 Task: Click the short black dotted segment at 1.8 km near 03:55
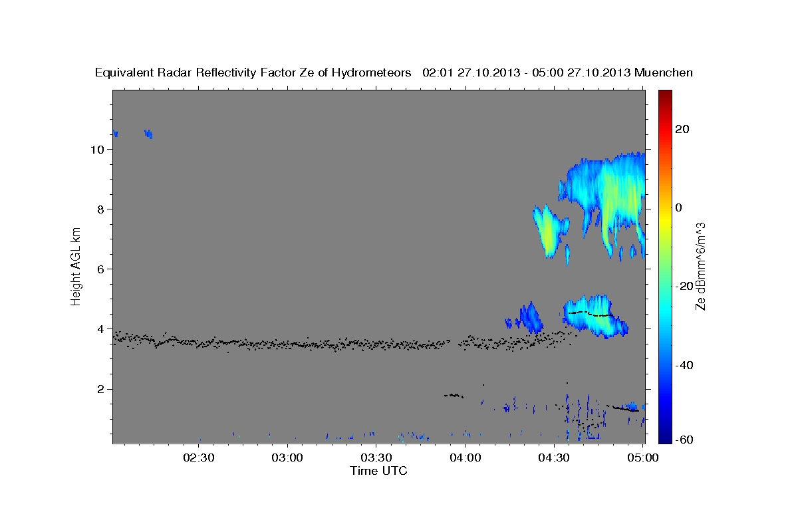tap(454, 396)
